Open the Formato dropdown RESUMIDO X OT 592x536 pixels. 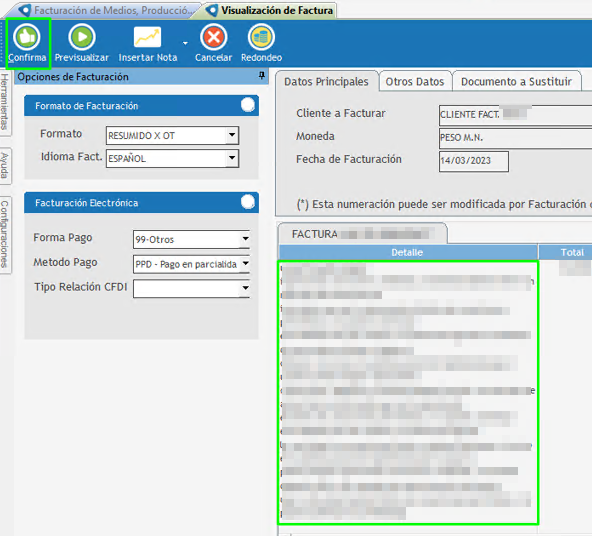[232, 135]
